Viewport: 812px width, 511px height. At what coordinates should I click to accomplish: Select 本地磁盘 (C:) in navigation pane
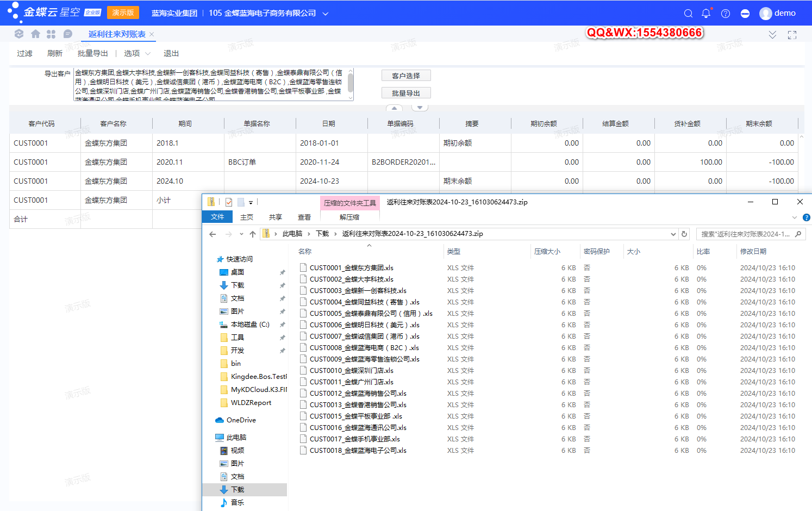[x=250, y=325]
